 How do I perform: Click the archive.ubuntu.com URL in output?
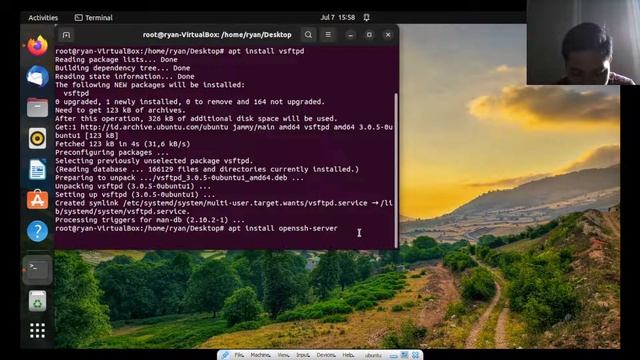(x=154, y=127)
